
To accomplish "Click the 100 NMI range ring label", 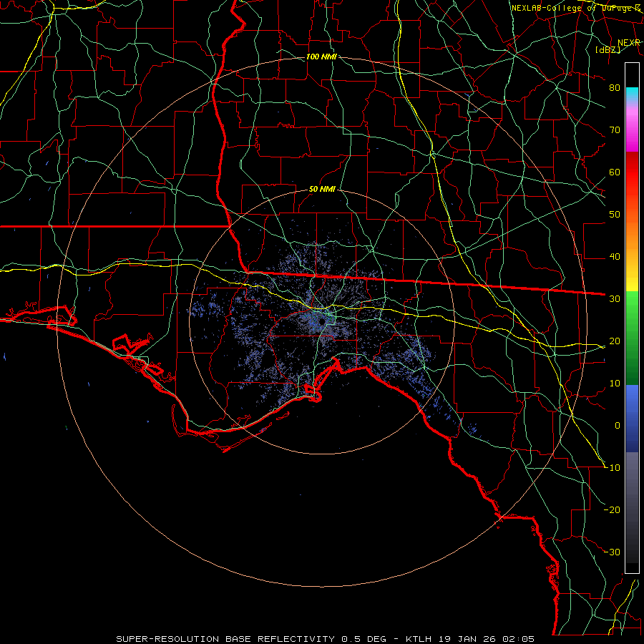I will 321,57.
